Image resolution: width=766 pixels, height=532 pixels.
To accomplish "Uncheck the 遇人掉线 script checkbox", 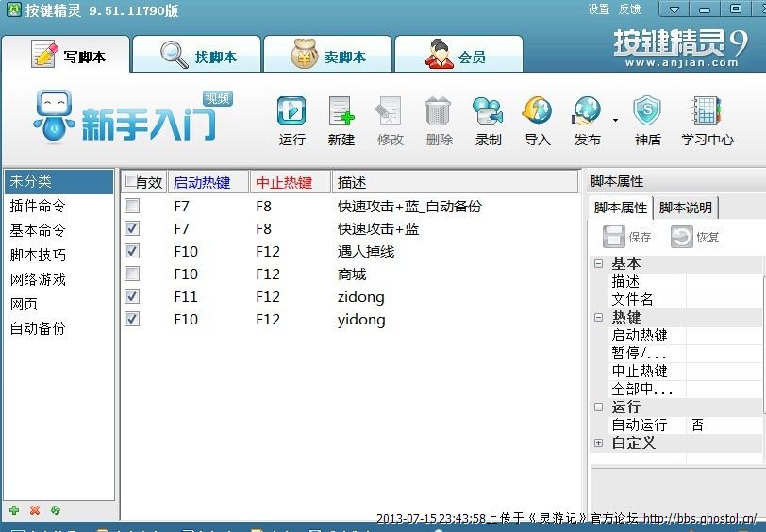I will (132, 251).
